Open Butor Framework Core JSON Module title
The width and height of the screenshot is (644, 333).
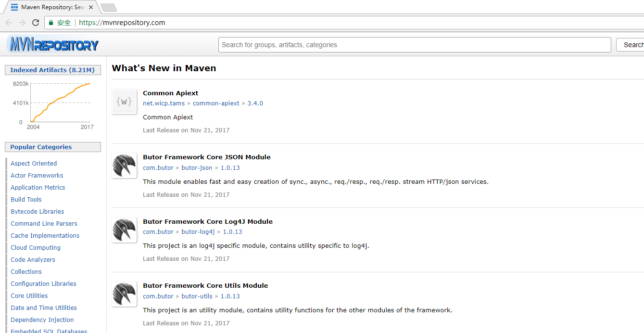207,157
